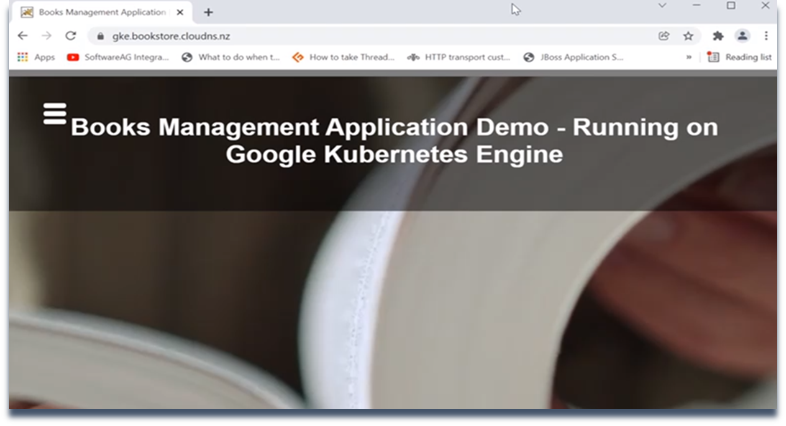Open the Chrome three-dot menu
Viewport: 786px width, 426px height.
[766, 36]
